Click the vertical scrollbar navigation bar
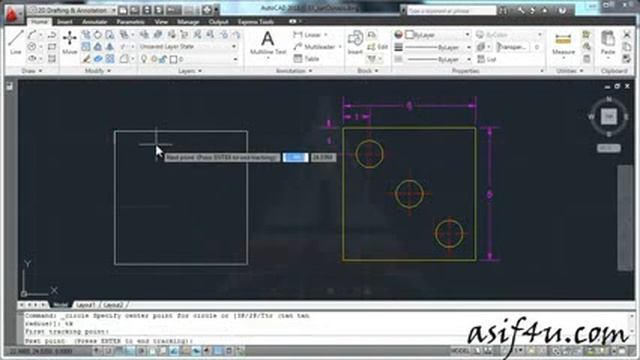 (x=625, y=217)
